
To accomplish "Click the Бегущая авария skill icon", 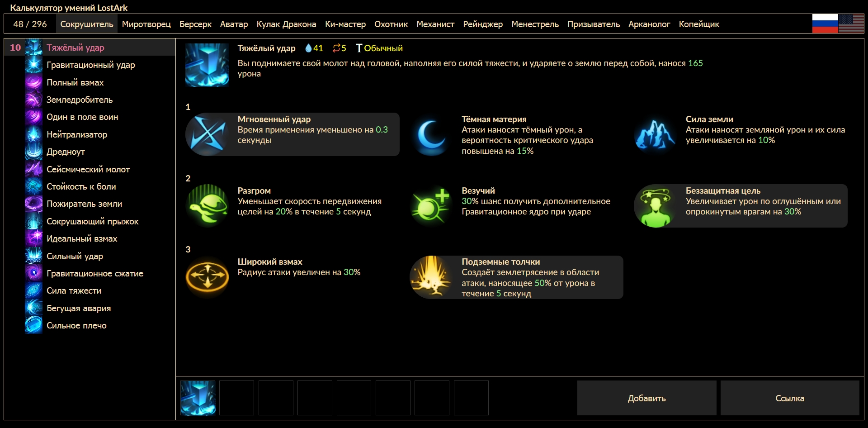I will (x=33, y=308).
